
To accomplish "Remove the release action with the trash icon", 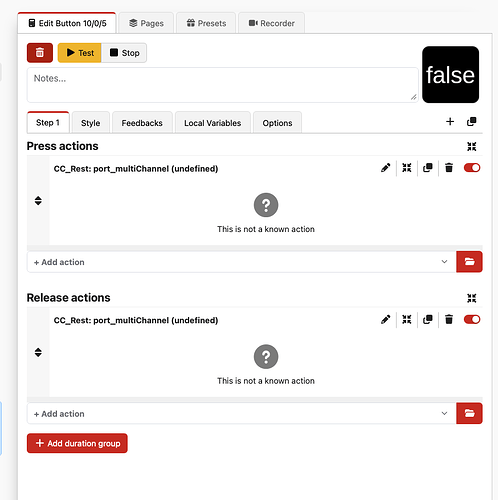I will click(449, 319).
